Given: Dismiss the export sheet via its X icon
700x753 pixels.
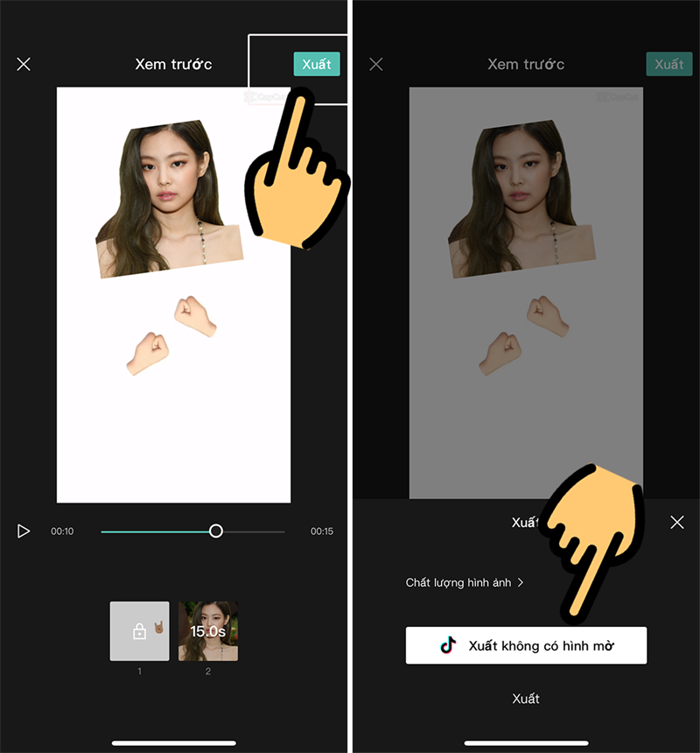Looking at the screenshot, I should (677, 522).
